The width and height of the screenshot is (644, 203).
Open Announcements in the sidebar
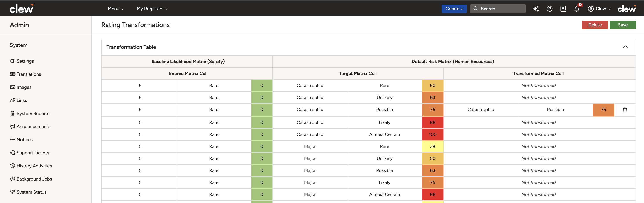point(34,126)
